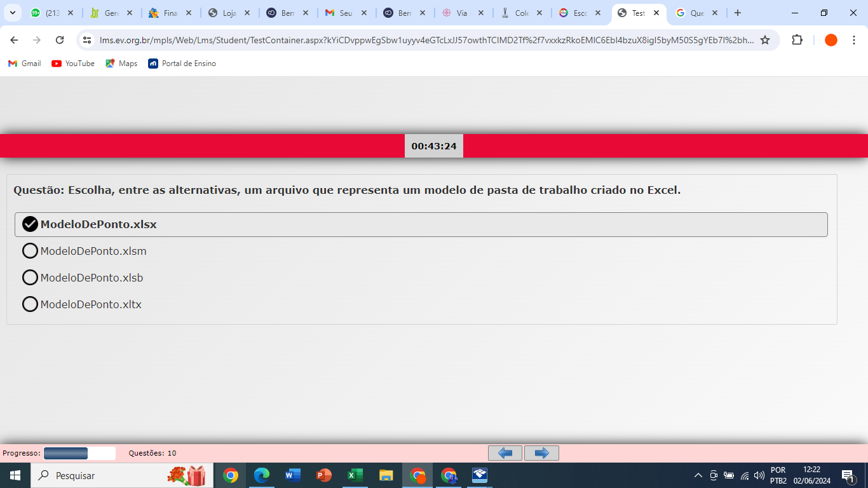Open Excel from the taskbar
This screenshot has height=488, width=868.
click(355, 475)
